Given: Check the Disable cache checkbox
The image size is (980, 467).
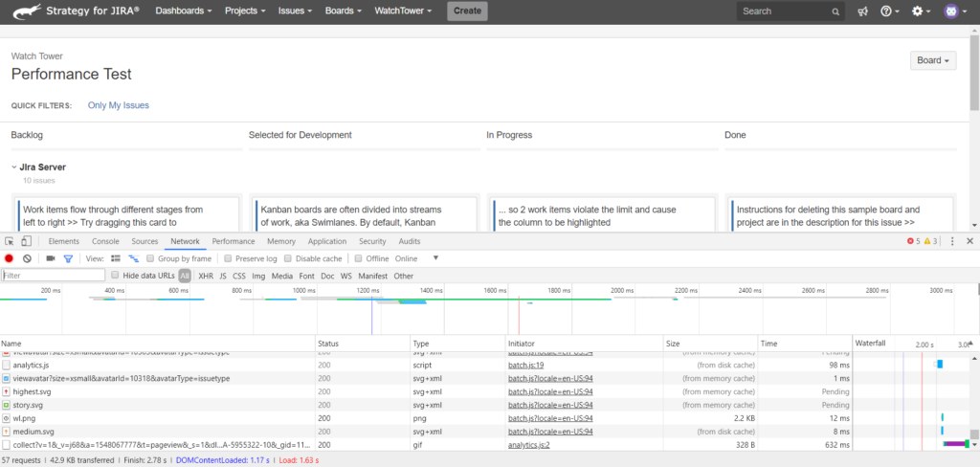Looking at the screenshot, I should point(288,258).
